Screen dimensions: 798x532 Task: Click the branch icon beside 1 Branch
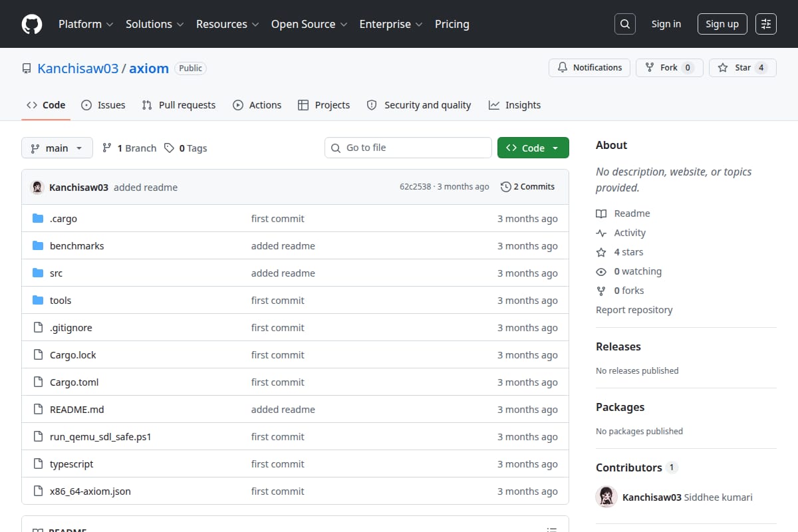pos(107,148)
